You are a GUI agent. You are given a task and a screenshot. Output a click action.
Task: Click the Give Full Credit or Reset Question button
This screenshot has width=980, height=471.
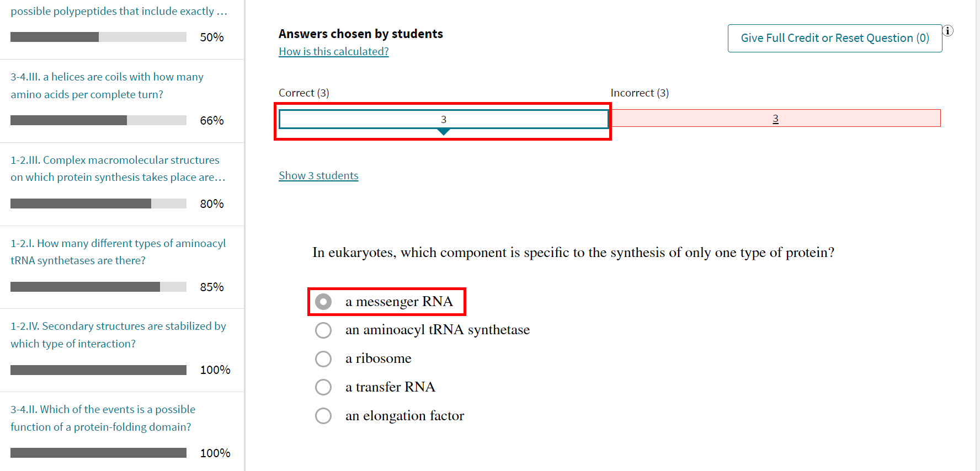[x=834, y=38]
